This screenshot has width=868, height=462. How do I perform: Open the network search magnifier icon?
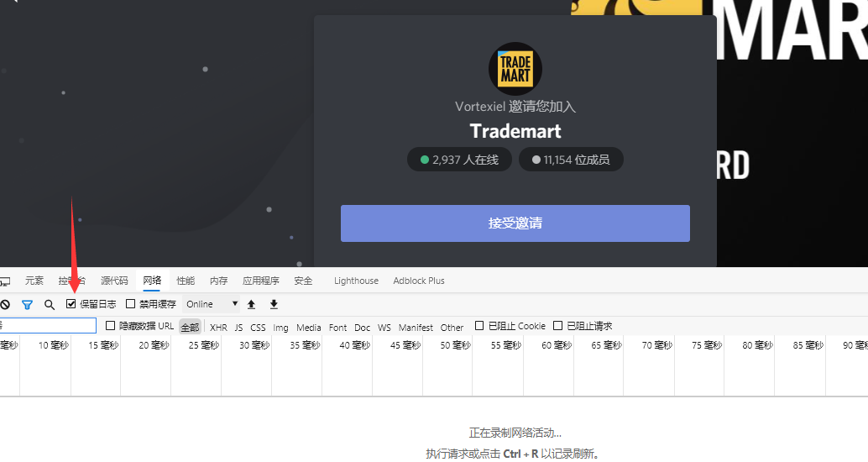(50, 304)
